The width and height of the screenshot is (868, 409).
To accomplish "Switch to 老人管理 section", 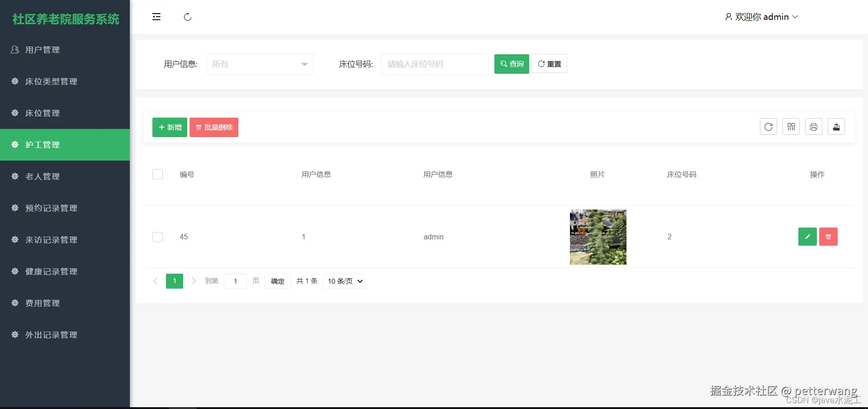I will [x=43, y=176].
